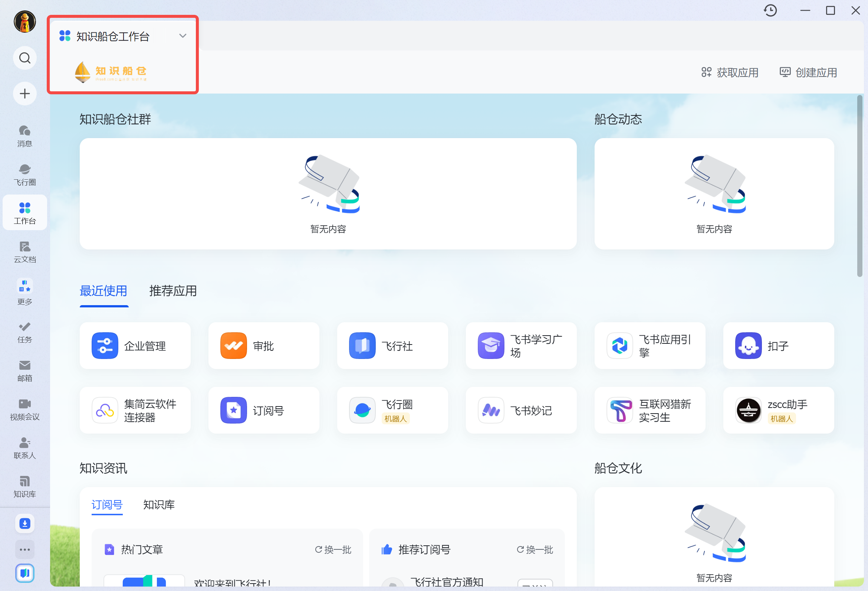Click the three-dots more icon in sidebar

tap(24, 549)
